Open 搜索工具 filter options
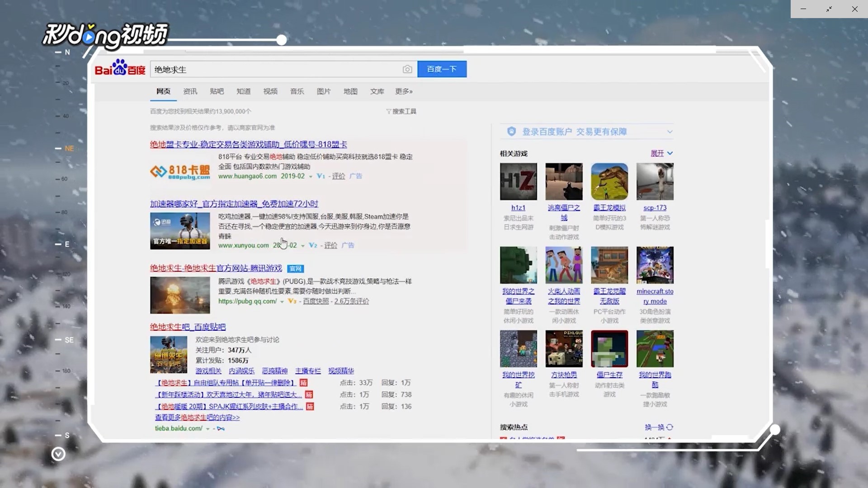The height and width of the screenshot is (488, 868). pyautogui.click(x=401, y=111)
